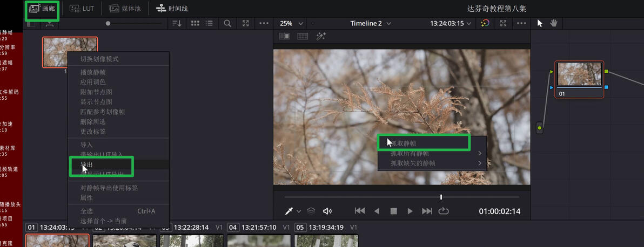Choose 显示节点图 in the context menu
Screen dimensions: 644x247
96,102
